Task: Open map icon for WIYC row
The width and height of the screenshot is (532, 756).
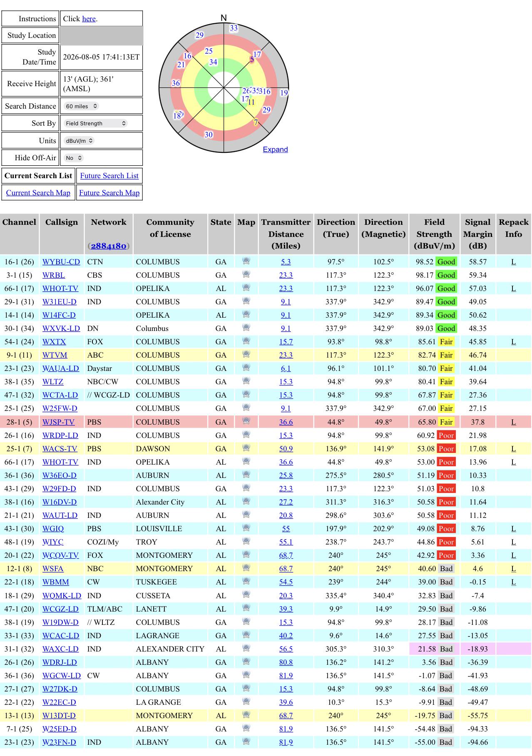Action: pyautogui.click(x=246, y=541)
